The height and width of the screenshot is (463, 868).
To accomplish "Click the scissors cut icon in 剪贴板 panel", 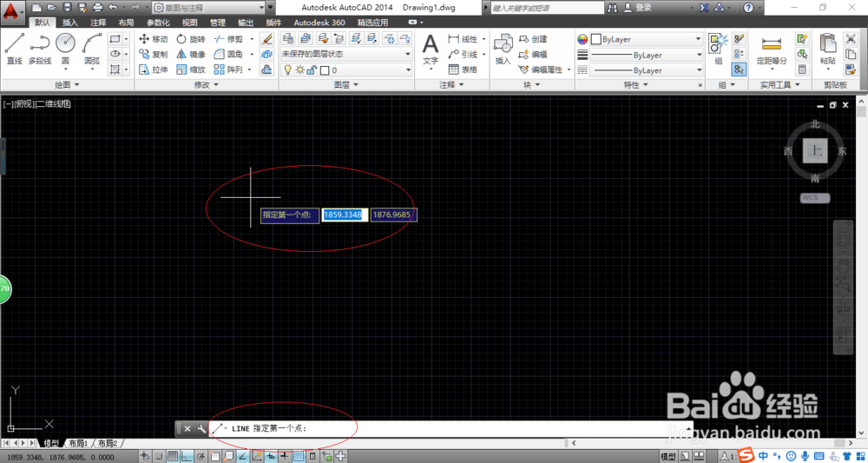I will click(850, 39).
